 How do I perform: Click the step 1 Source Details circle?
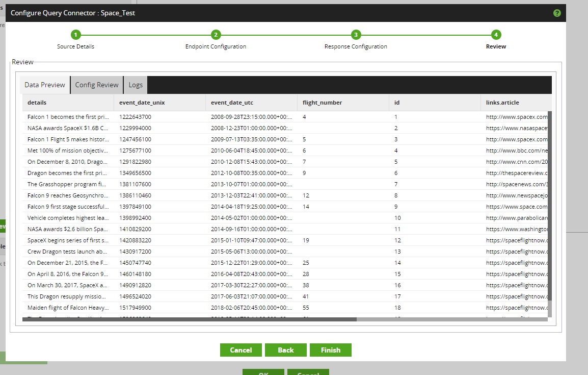(x=75, y=35)
